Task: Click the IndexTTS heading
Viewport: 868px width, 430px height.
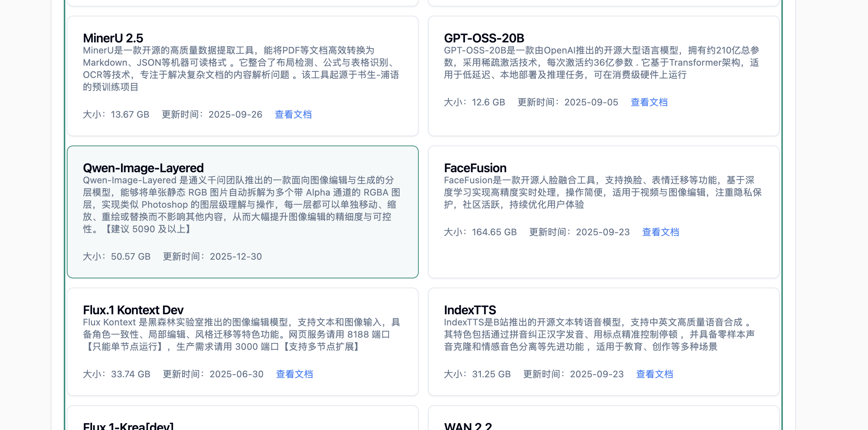Action: (470, 310)
